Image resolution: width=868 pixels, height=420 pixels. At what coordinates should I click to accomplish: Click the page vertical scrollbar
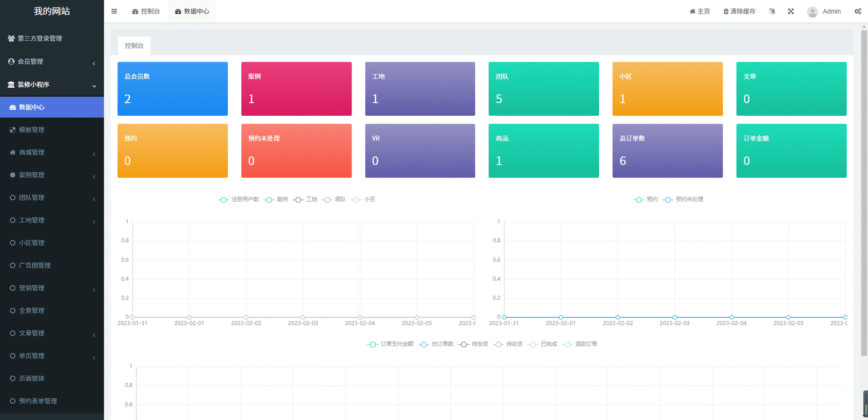coord(864,187)
